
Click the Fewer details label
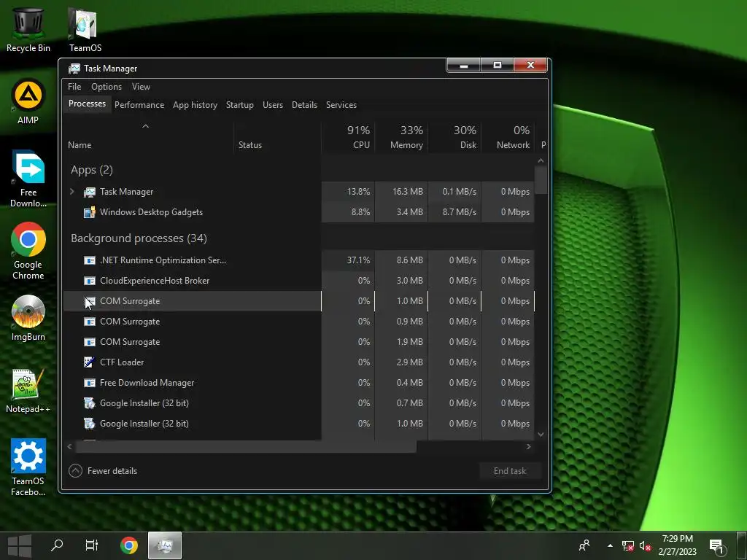point(112,471)
